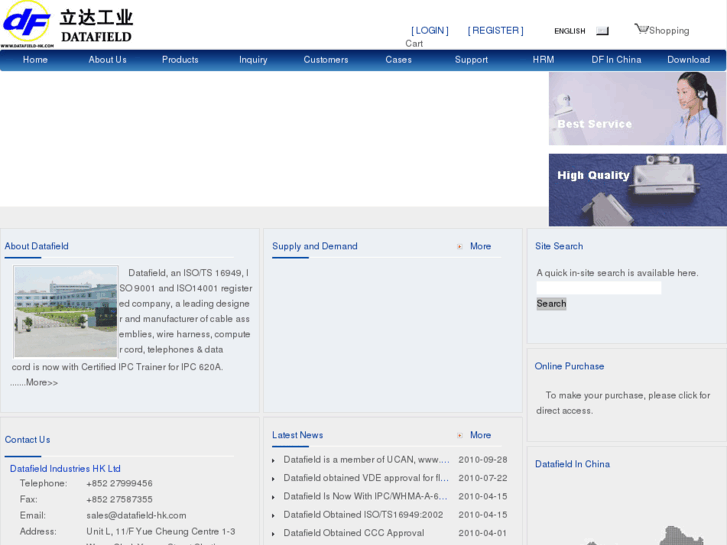
Task: Click the REGISTER link
Action: click(495, 31)
